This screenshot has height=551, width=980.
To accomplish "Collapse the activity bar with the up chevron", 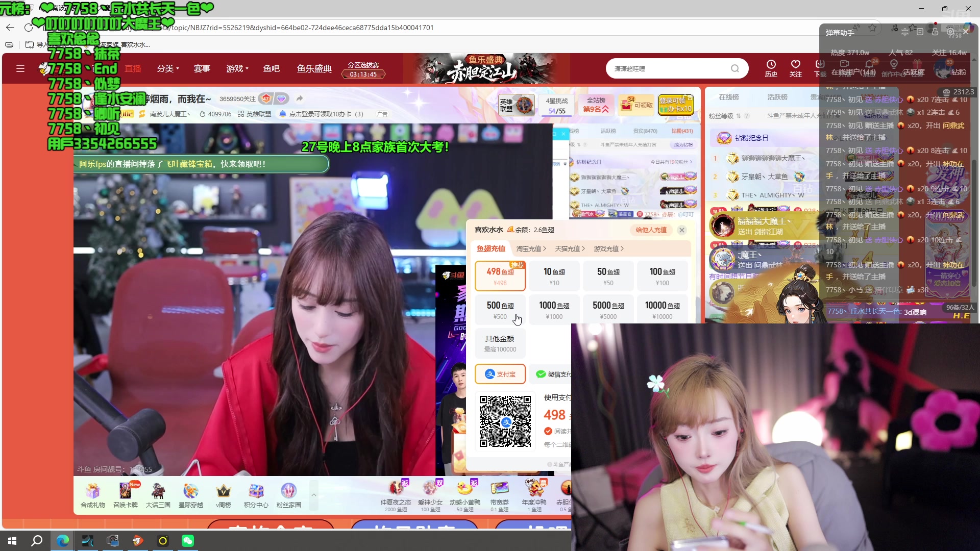I will [314, 495].
